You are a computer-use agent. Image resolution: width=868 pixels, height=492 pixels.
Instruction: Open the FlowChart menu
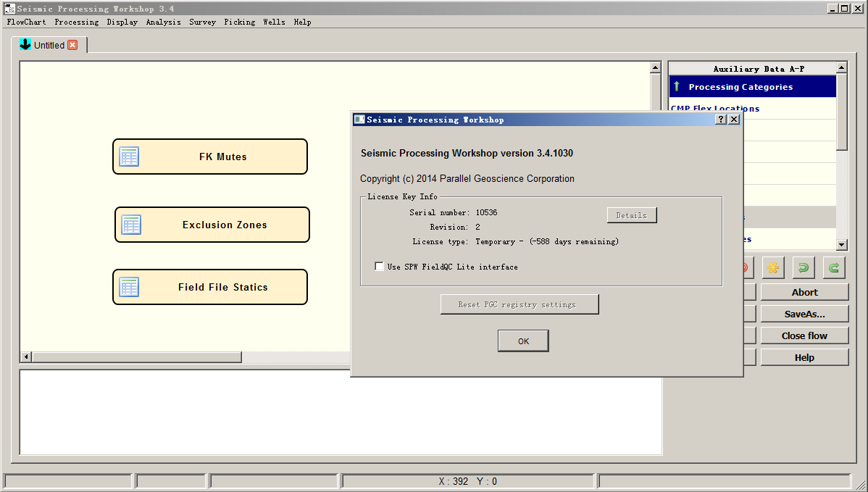[26, 22]
